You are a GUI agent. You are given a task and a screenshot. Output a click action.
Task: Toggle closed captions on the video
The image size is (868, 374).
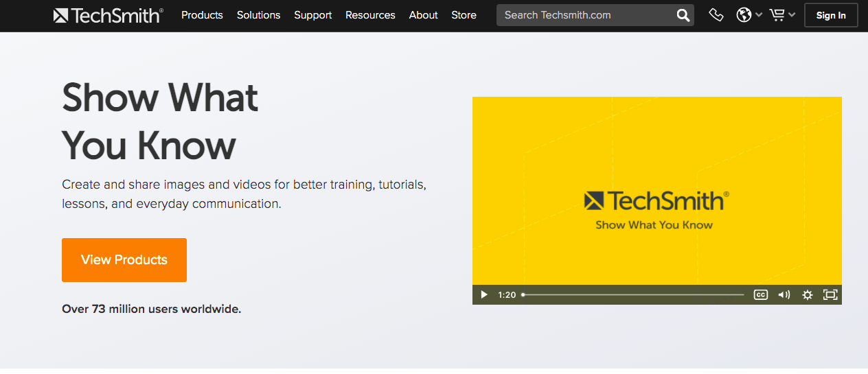[760, 294]
